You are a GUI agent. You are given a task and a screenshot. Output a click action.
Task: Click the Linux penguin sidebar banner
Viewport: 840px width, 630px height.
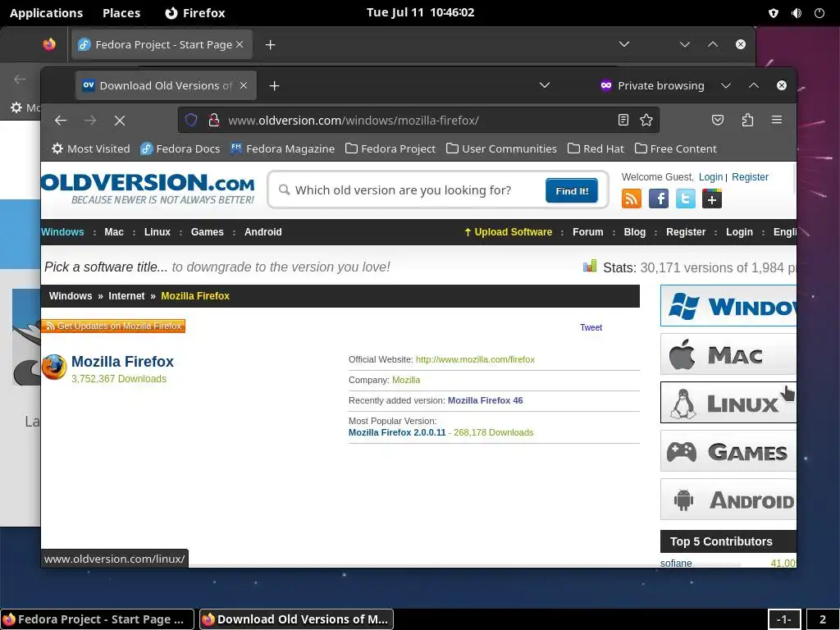coord(728,402)
